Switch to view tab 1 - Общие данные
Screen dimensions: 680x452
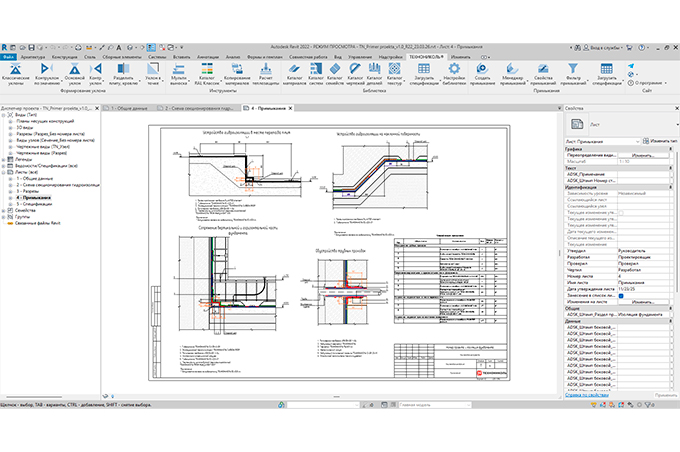(126, 107)
